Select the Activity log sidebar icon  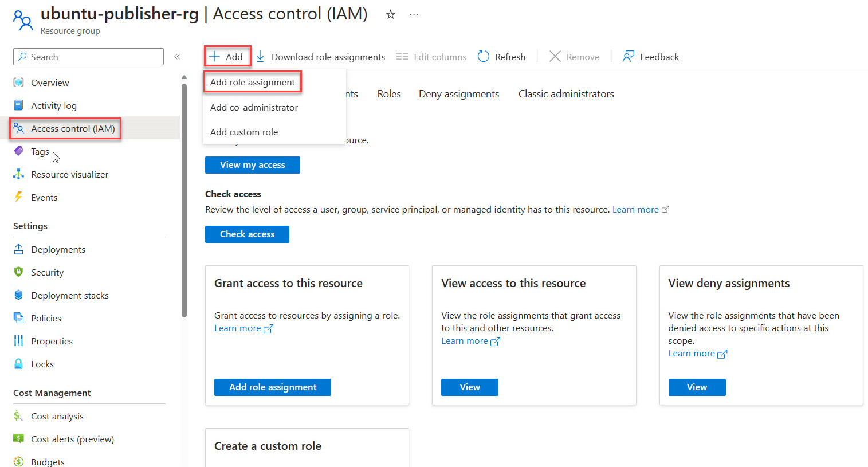click(18, 105)
